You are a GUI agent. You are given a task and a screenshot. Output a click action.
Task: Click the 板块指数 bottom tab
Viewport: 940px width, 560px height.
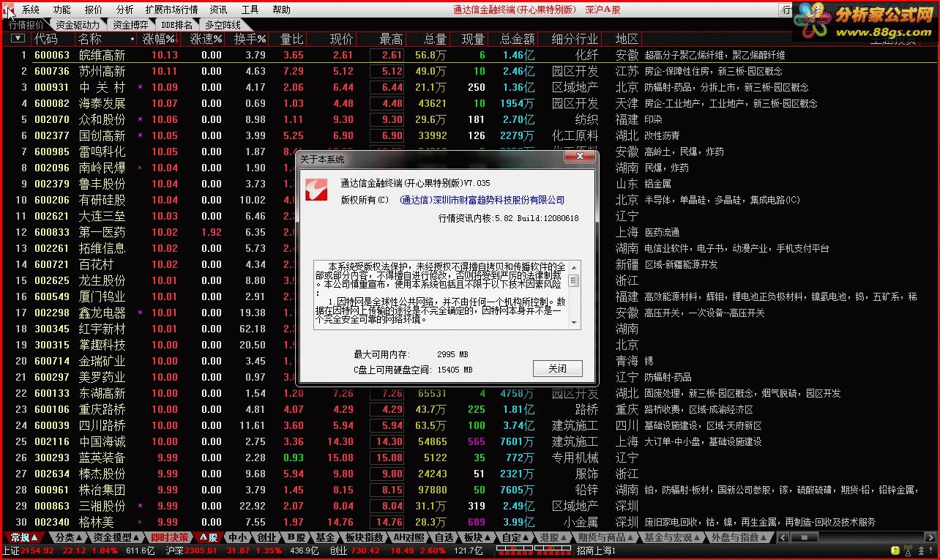point(363,537)
